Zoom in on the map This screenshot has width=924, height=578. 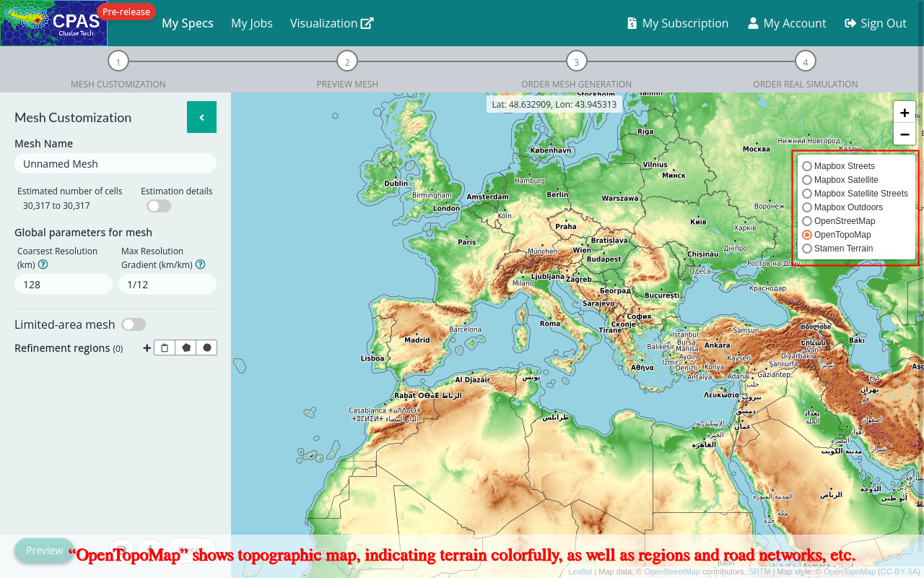(905, 113)
